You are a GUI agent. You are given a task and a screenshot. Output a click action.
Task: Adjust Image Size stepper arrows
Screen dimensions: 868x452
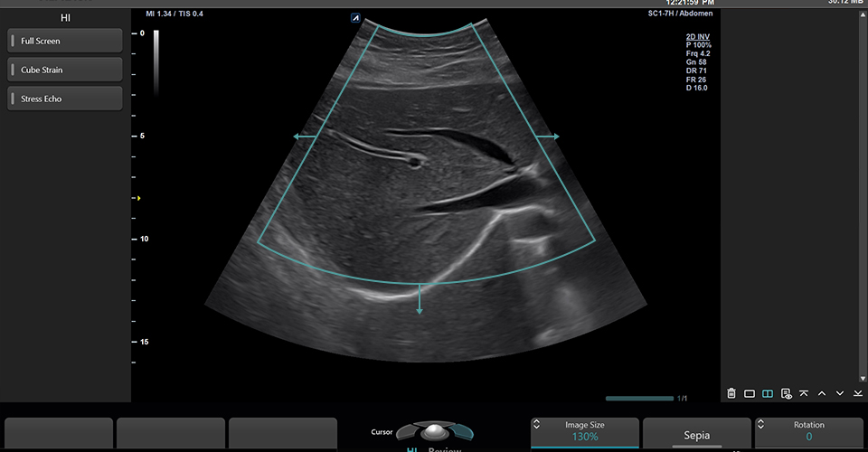tap(536, 425)
